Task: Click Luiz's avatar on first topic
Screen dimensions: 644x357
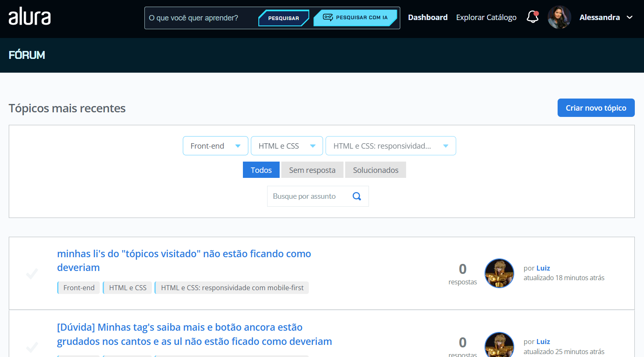Action: pos(499,273)
